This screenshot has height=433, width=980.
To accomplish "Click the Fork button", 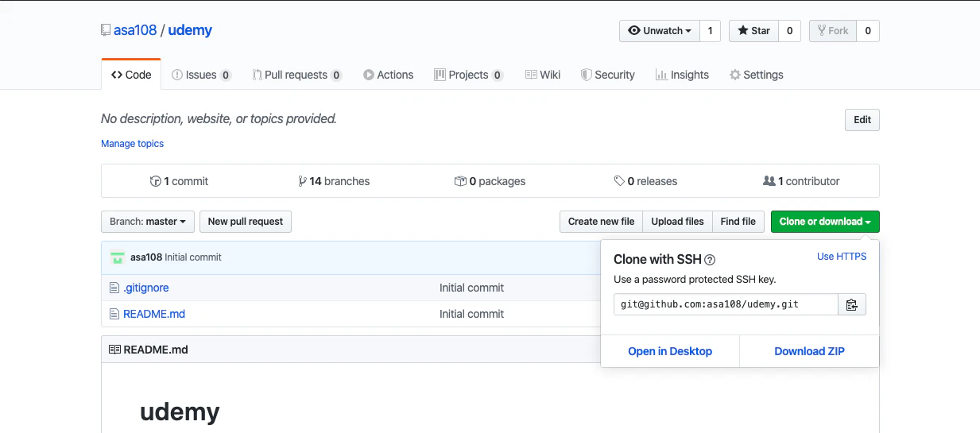I will point(832,31).
